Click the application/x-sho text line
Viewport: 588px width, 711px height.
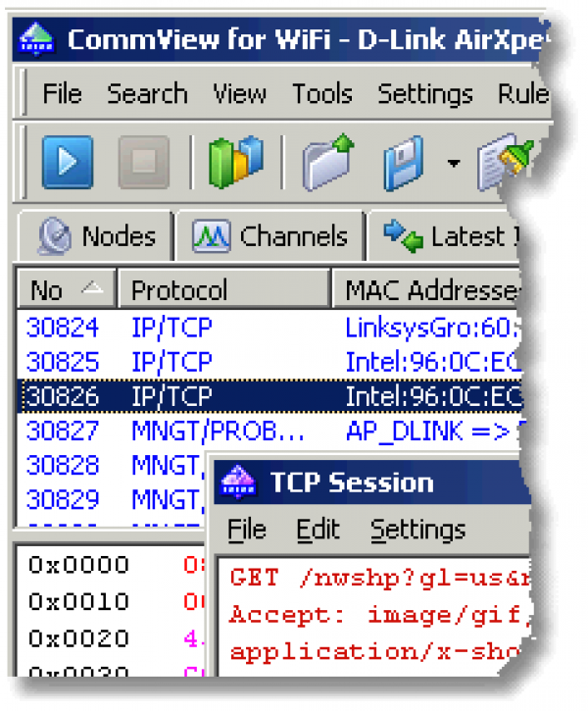(x=375, y=652)
